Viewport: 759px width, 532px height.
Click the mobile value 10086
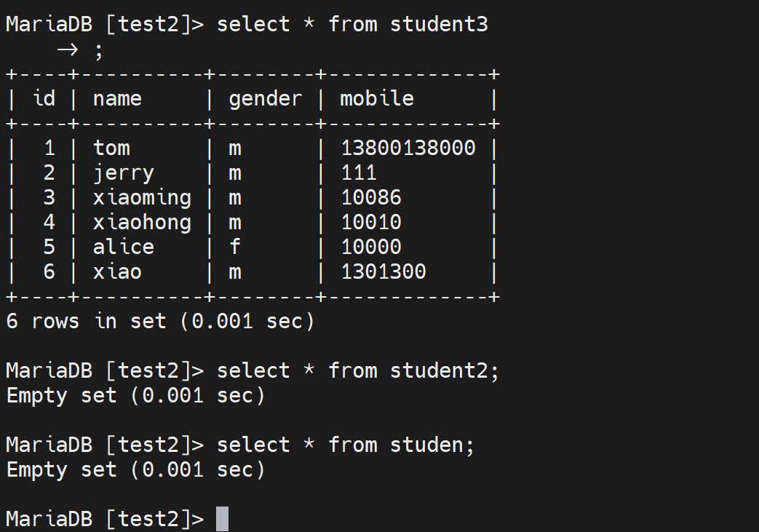point(371,198)
